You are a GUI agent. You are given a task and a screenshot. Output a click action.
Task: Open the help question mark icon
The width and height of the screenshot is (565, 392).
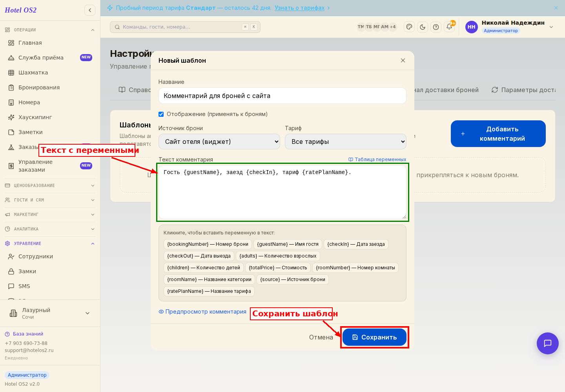pos(436,27)
